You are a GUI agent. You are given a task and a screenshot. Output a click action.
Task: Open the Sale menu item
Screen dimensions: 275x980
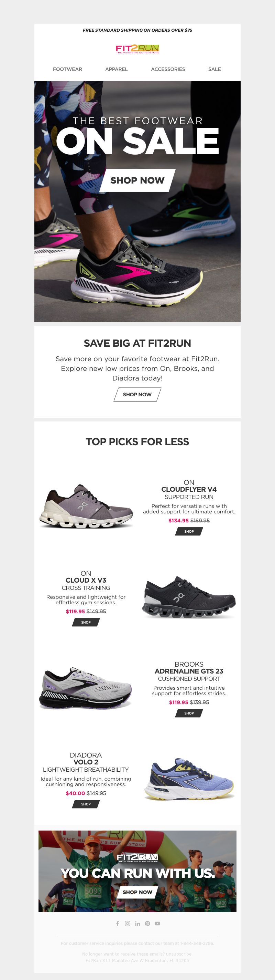click(x=214, y=69)
